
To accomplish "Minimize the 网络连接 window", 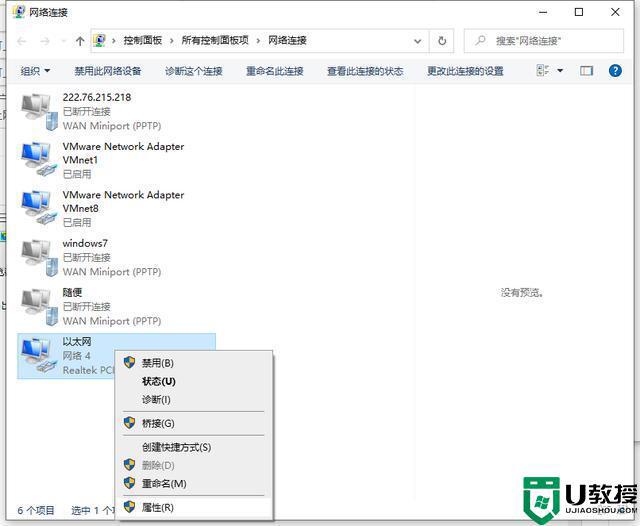I will (x=543, y=12).
